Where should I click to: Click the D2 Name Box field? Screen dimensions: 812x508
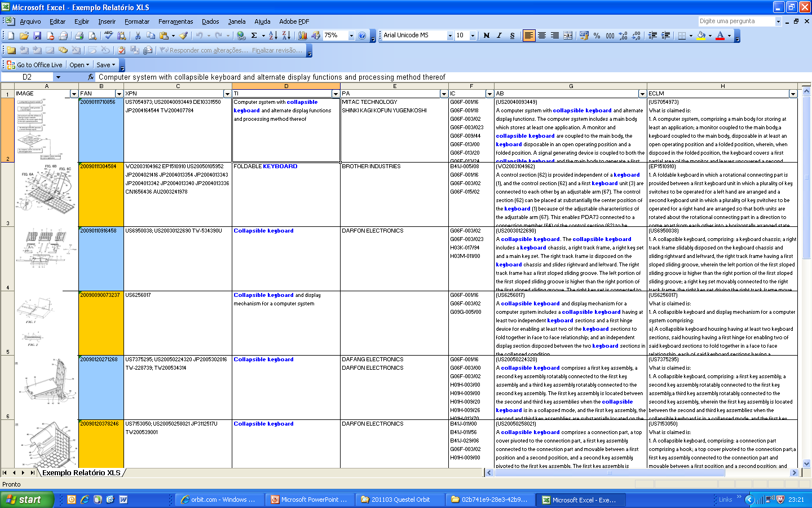[x=27, y=77]
